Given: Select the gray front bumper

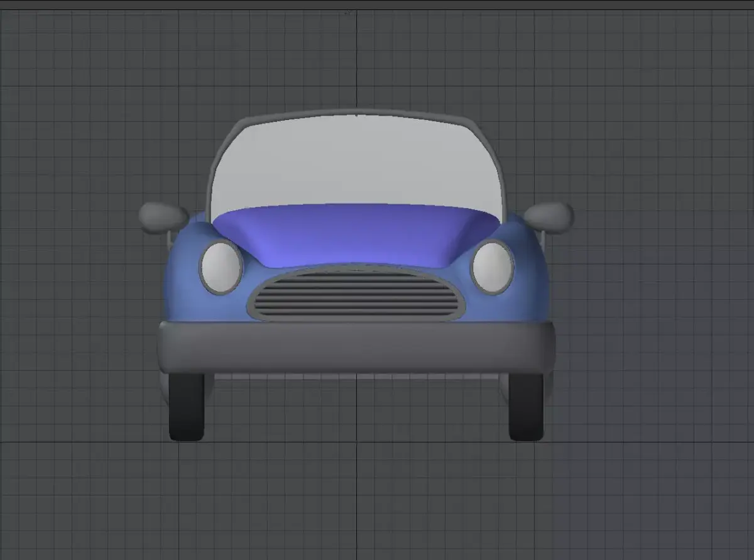Looking at the screenshot, I should point(356,348).
